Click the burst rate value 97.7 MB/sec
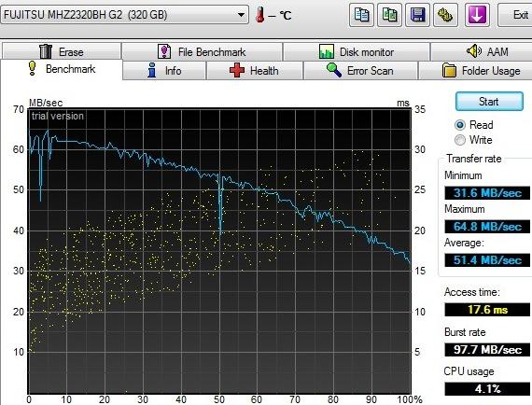 click(487, 350)
